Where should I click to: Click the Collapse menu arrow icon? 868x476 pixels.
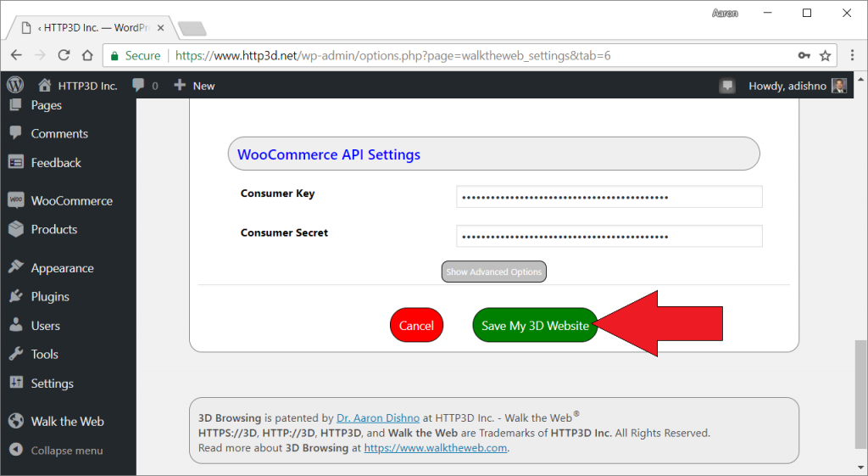tap(16, 450)
